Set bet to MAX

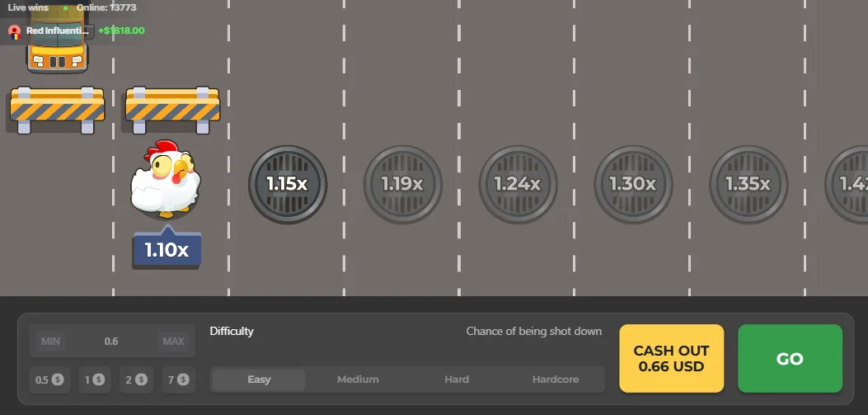point(173,342)
